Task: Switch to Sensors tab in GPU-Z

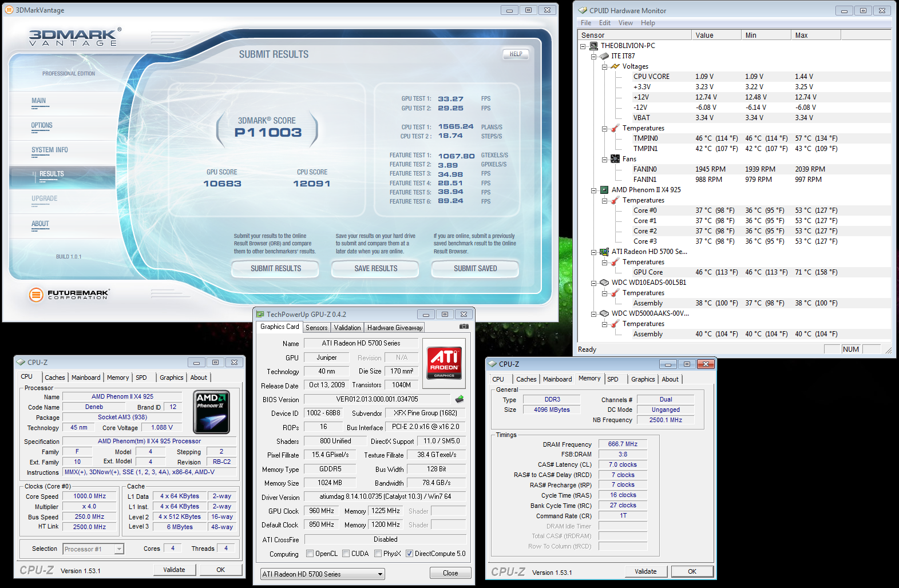Action: pyautogui.click(x=316, y=328)
